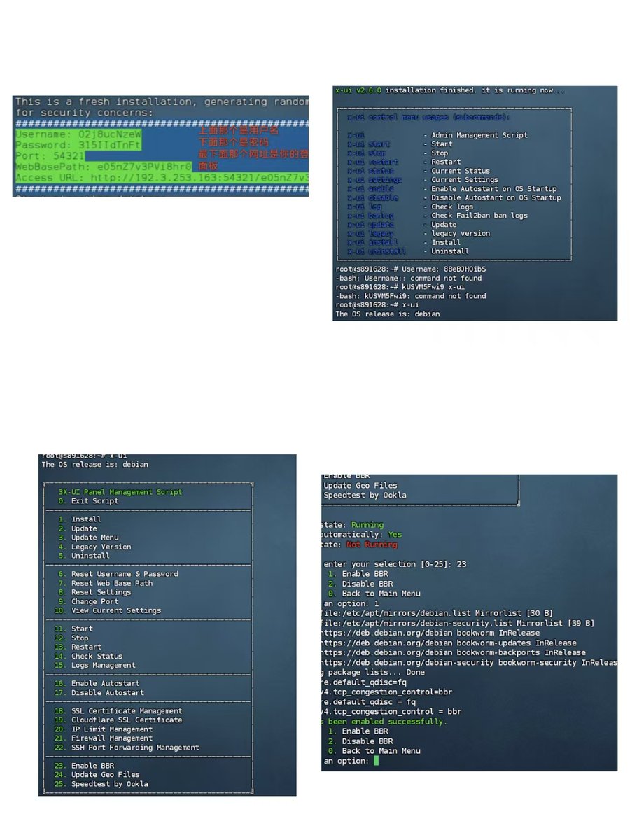
Task: Click 'Disable Autostart on OS Startup' text
Action: click(496, 197)
